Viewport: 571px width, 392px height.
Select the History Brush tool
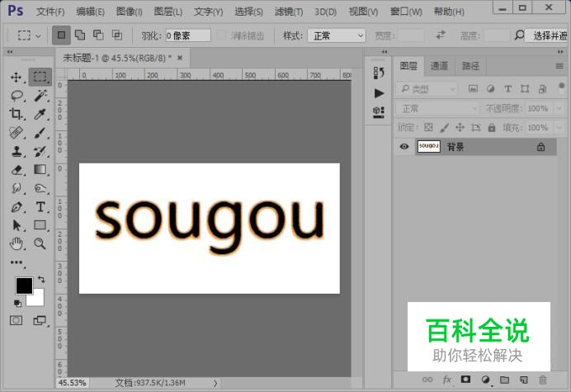point(40,151)
